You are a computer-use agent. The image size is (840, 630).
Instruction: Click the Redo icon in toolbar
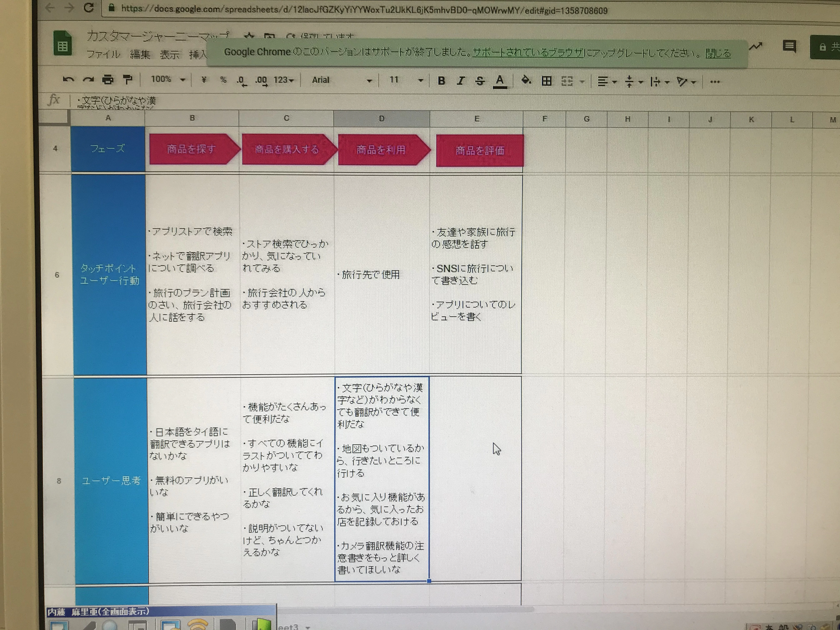(88, 79)
